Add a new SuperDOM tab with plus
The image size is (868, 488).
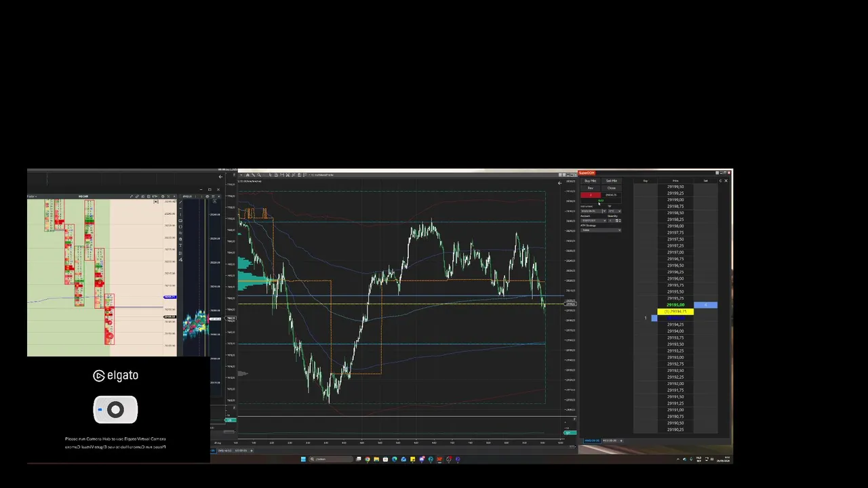(x=621, y=441)
